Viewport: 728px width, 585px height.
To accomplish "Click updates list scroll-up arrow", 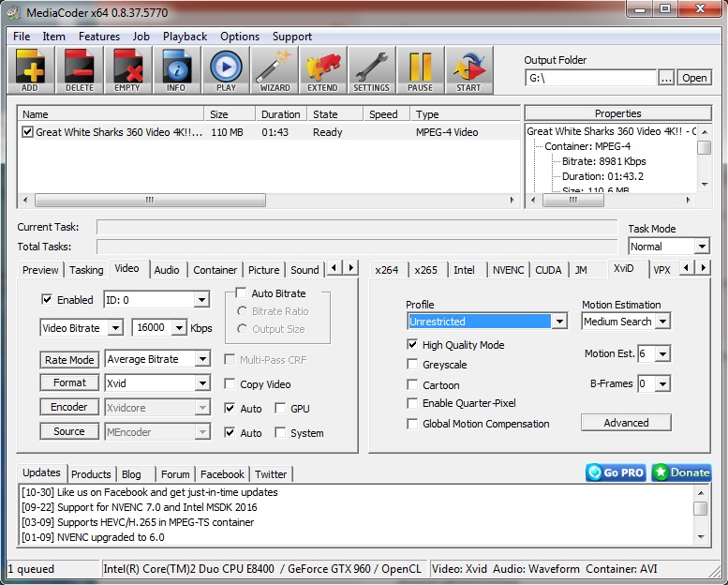I will [x=701, y=492].
